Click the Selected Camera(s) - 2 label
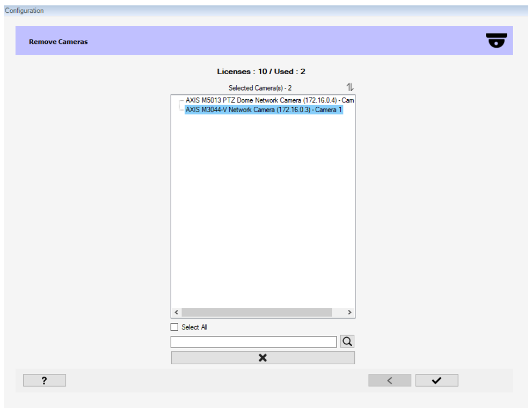 260,88
